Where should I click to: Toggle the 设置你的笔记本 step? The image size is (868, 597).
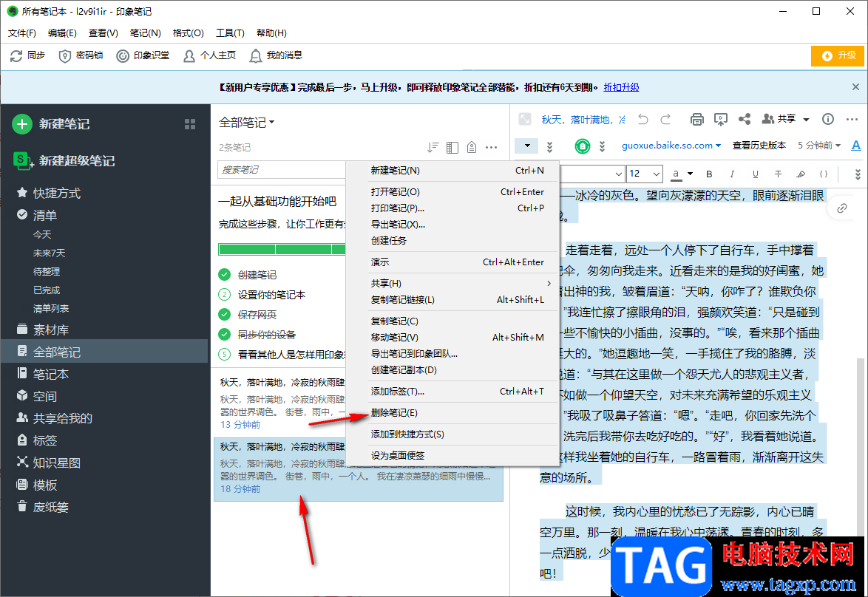click(x=224, y=294)
